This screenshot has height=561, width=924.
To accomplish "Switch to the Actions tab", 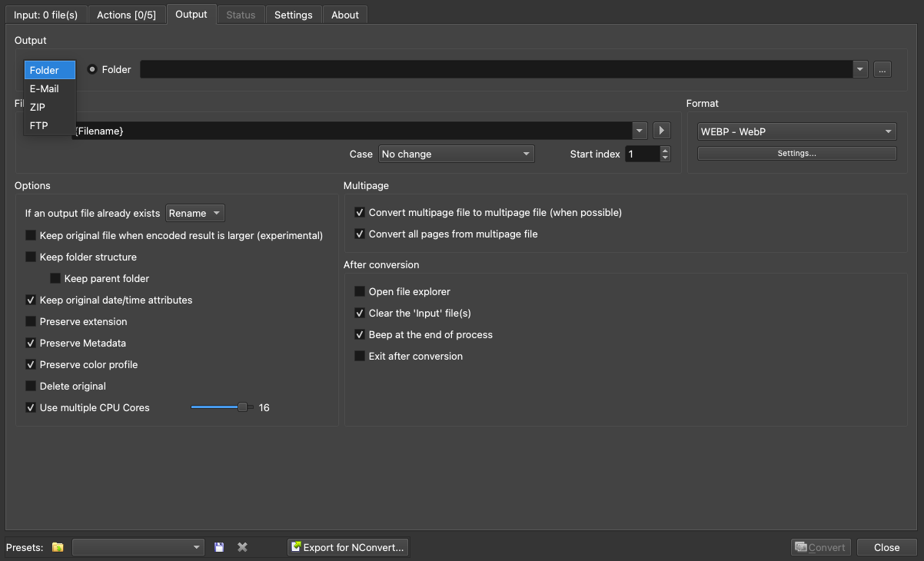I will [x=125, y=15].
